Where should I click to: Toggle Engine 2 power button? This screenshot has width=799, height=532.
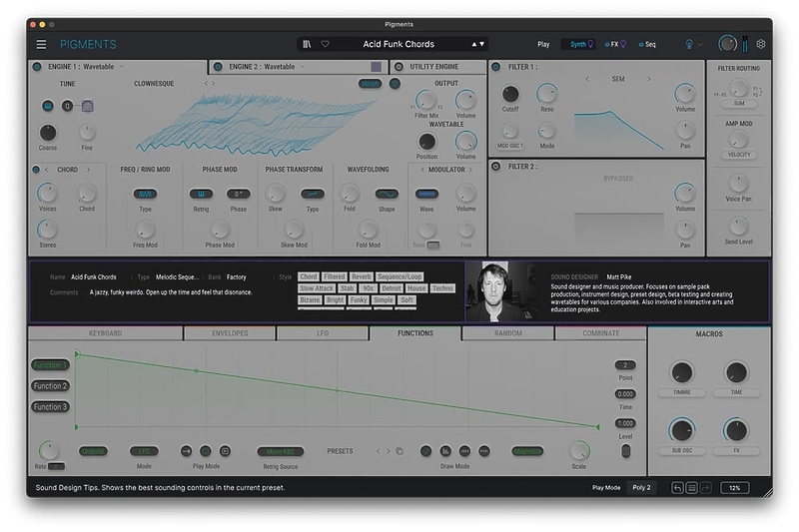(218, 67)
